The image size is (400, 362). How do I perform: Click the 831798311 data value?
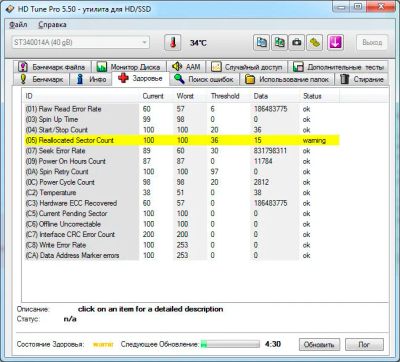click(270, 151)
